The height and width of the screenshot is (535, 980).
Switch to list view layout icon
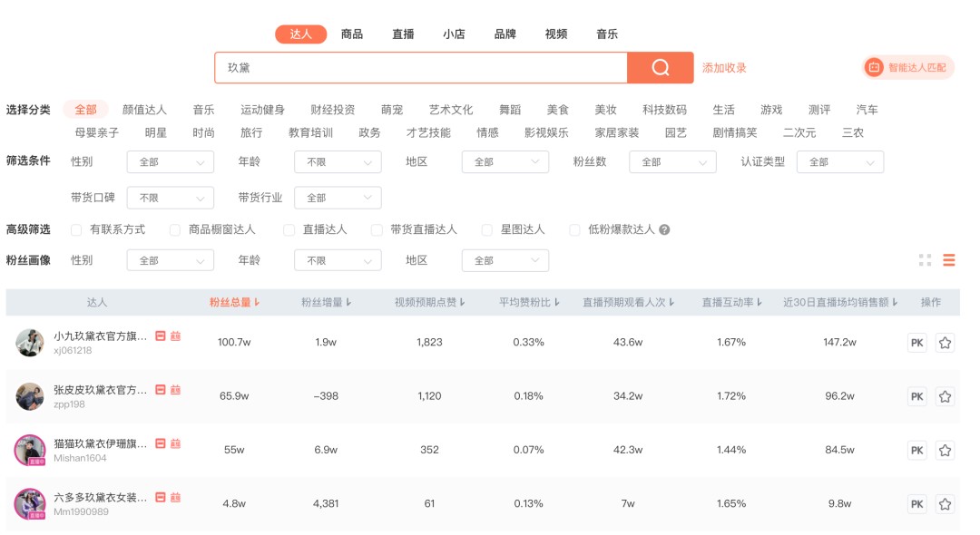tap(949, 260)
